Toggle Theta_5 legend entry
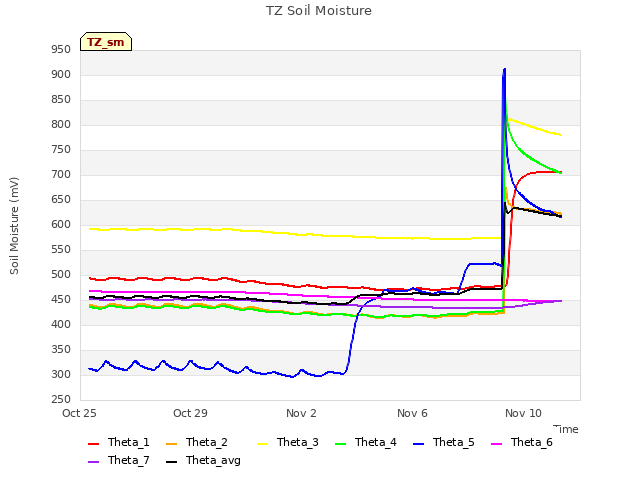The width and height of the screenshot is (640, 480). point(444,442)
